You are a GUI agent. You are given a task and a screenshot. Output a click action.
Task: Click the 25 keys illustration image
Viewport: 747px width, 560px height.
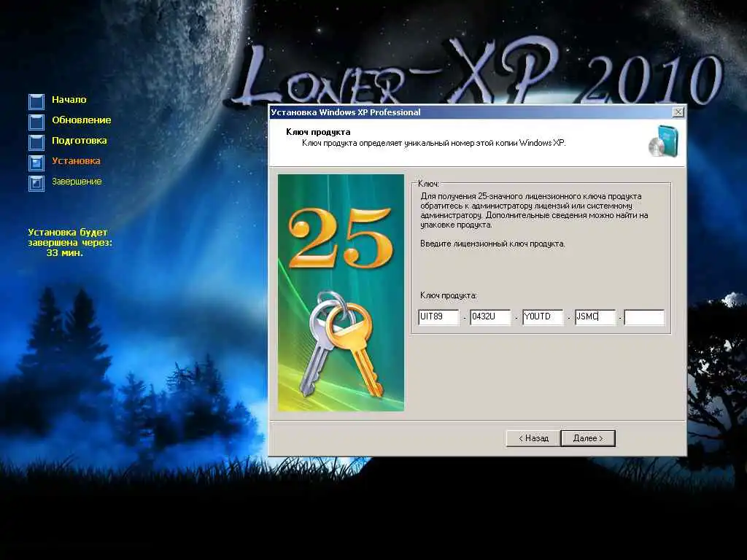(x=341, y=292)
